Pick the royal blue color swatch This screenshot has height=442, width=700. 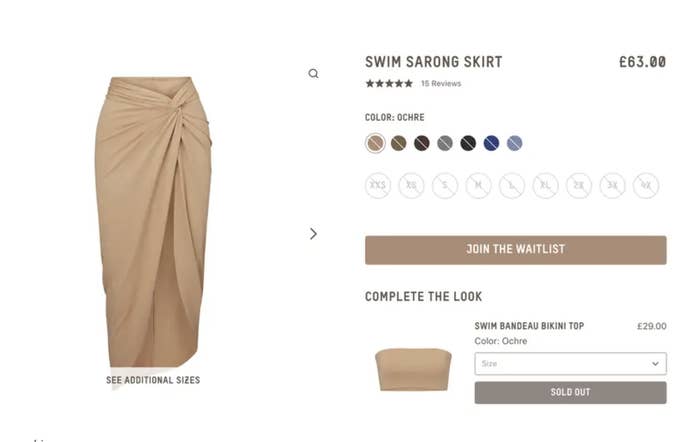(492, 143)
